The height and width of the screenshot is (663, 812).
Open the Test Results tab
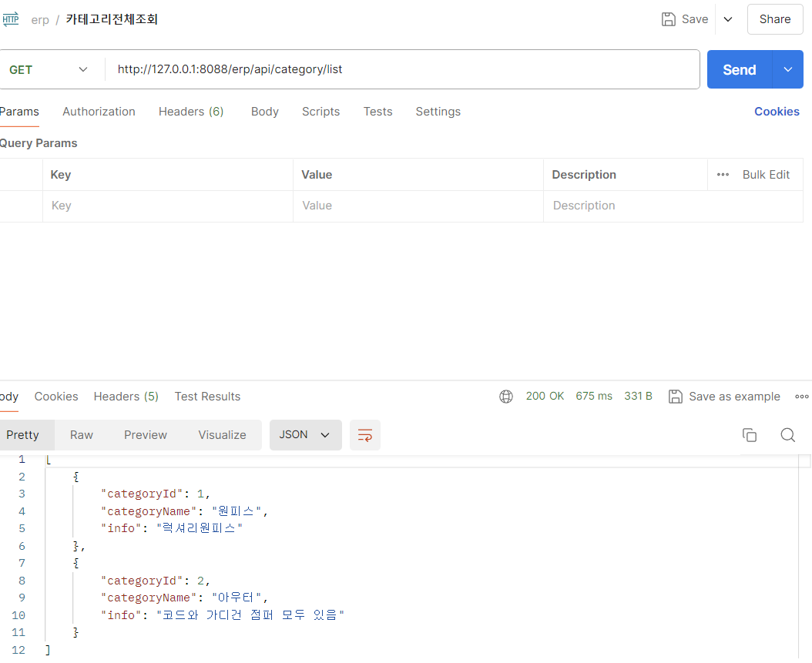(x=207, y=397)
